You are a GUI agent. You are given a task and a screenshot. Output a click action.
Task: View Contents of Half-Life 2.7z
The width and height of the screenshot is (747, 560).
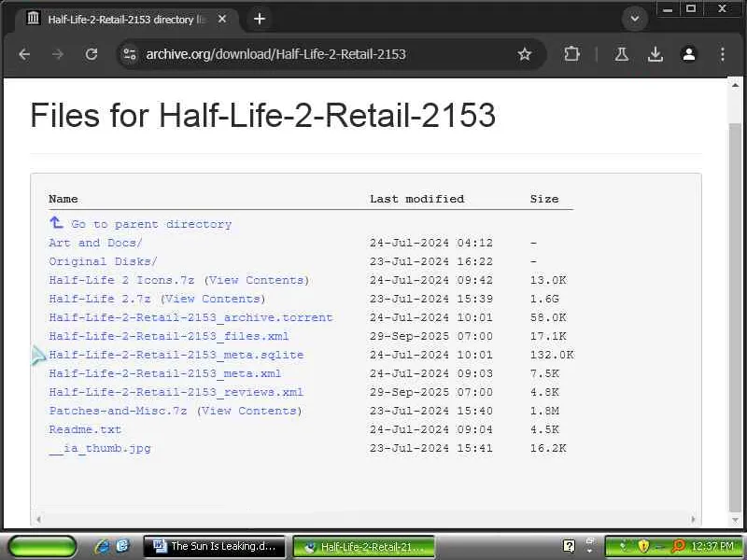(213, 299)
